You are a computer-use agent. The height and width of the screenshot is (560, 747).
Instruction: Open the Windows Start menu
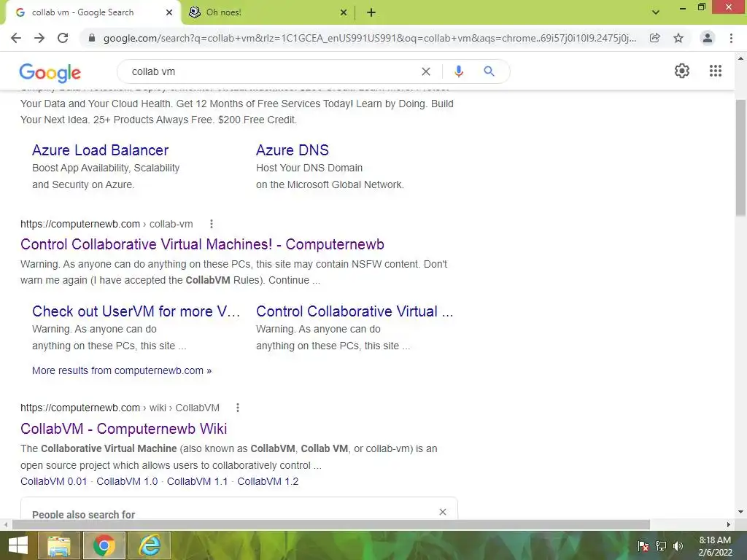point(18,545)
